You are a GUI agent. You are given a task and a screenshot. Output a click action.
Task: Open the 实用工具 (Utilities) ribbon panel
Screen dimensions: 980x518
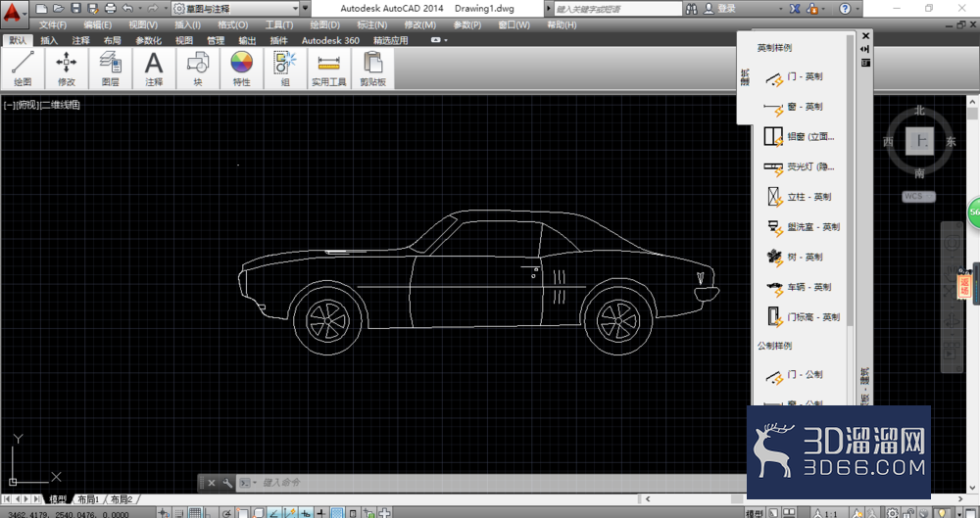click(328, 69)
